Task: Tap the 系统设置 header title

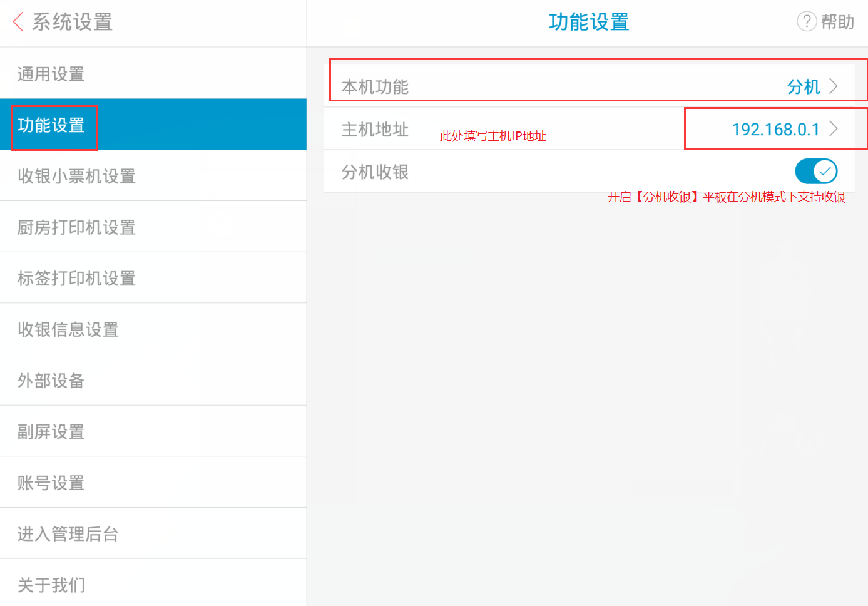Action: pyautogui.click(x=73, y=22)
